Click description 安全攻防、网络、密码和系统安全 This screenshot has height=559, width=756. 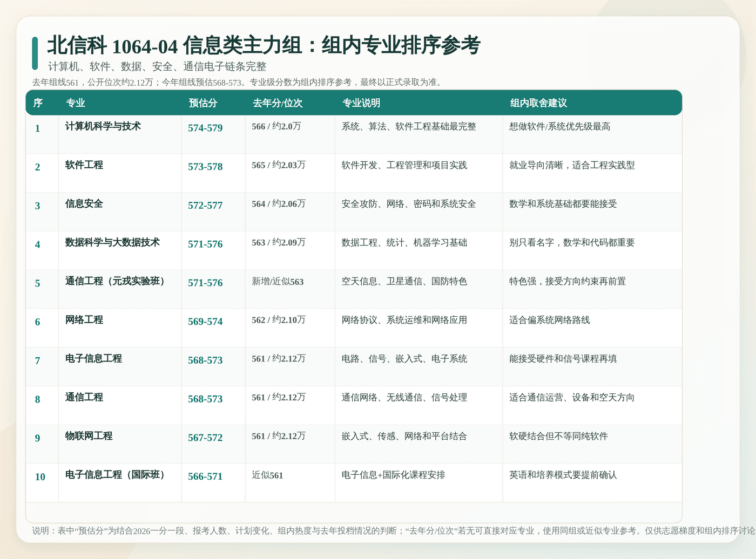409,204
